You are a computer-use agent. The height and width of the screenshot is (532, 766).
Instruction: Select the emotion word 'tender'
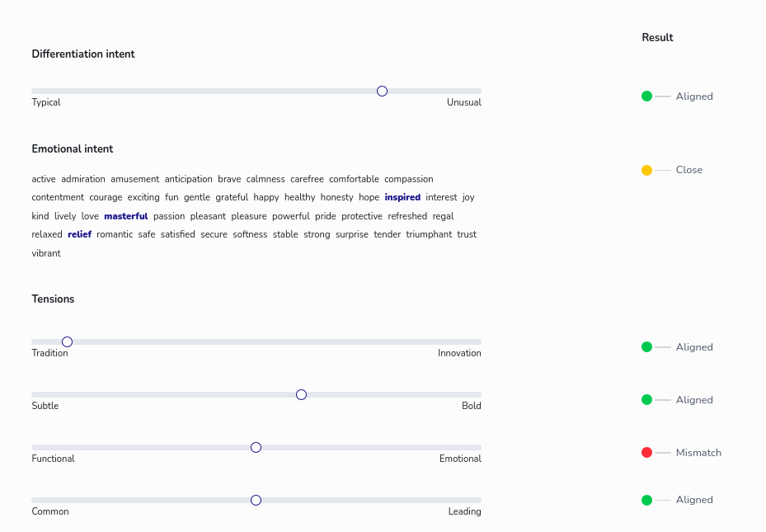(388, 234)
